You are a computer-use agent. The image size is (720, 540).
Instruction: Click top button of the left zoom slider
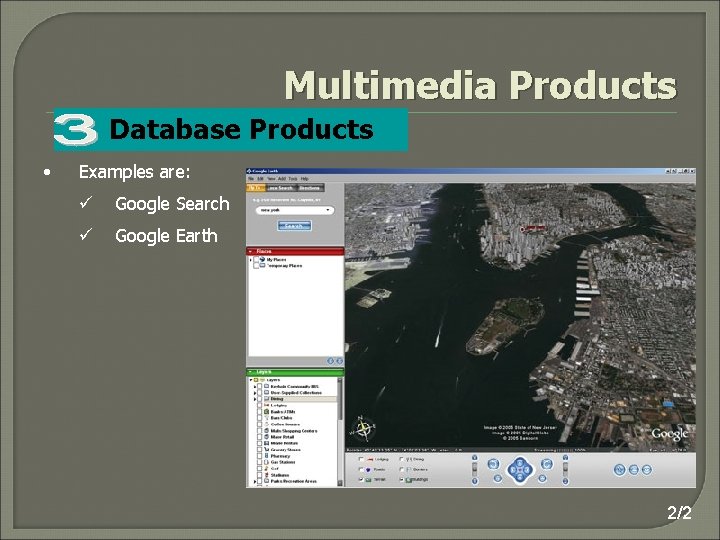pos(474,457)
